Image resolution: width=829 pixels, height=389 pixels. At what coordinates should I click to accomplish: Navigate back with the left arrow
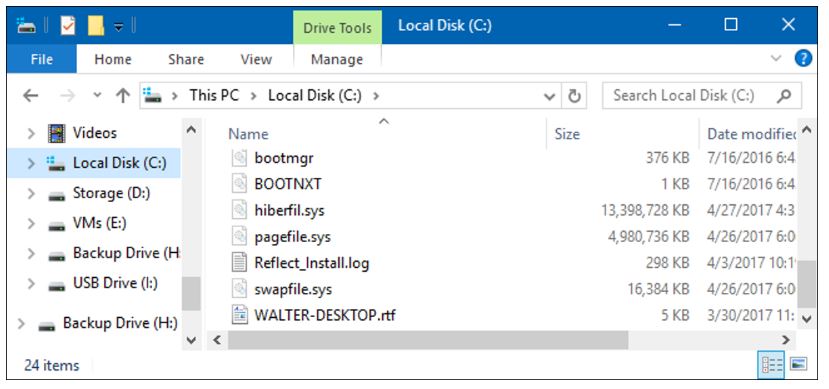(31, 96)
